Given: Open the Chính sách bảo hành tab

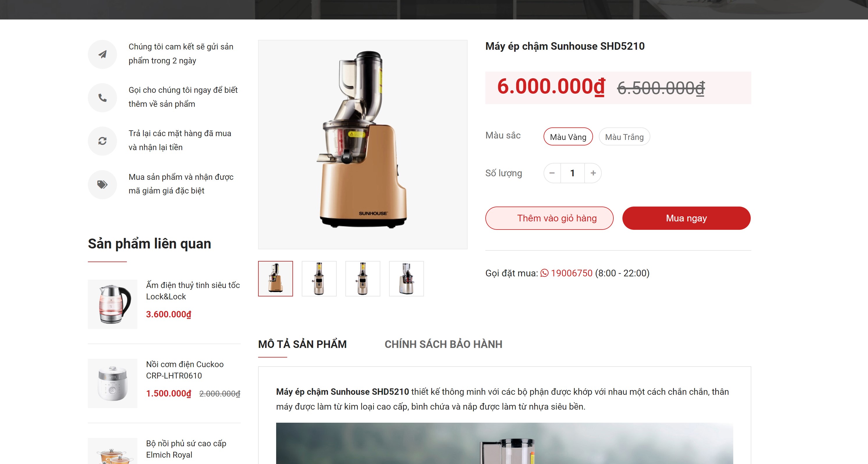Looking at the screenshot, I should coord(443,344).
